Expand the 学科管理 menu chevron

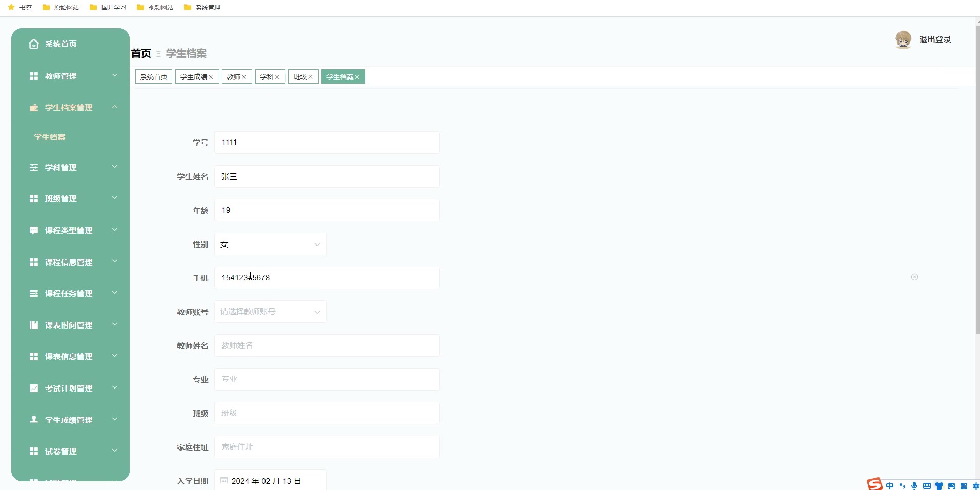(x=115, y=167)
